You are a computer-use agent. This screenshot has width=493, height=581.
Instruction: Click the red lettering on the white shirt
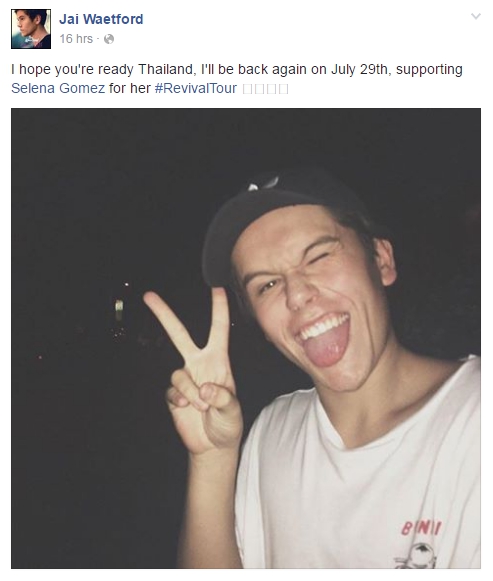(x=422, y=527)
